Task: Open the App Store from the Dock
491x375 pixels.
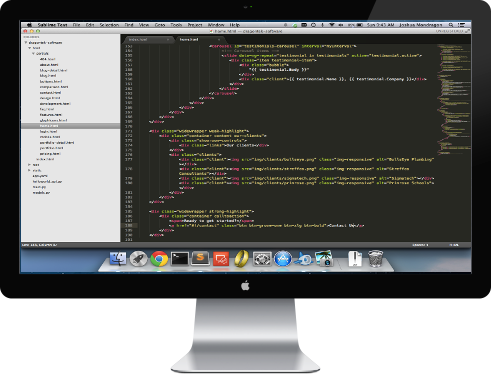Action: (x=283, y=259)
